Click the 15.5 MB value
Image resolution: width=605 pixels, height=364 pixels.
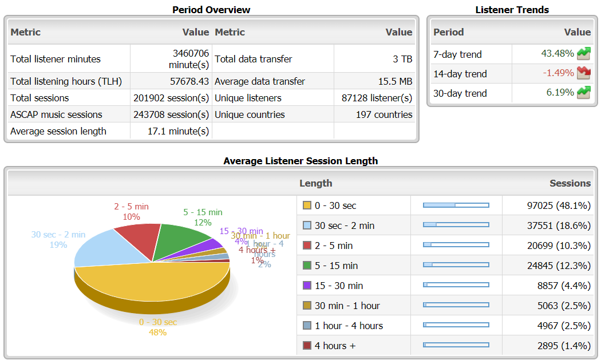point(395,81)
